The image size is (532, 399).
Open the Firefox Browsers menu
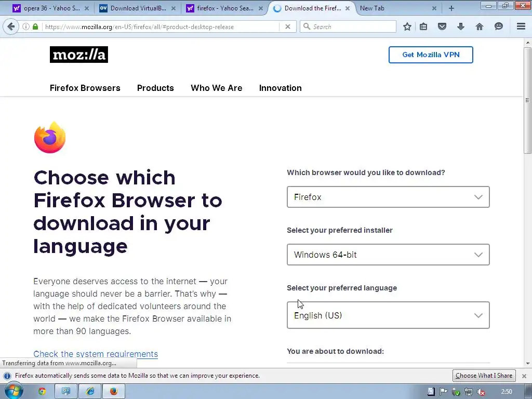coord(85,88)
